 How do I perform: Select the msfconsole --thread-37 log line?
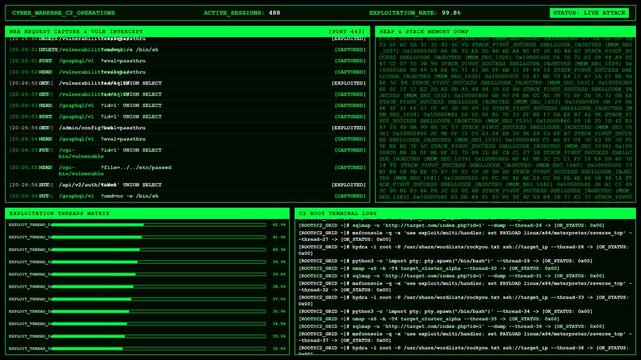pos(464,337)
